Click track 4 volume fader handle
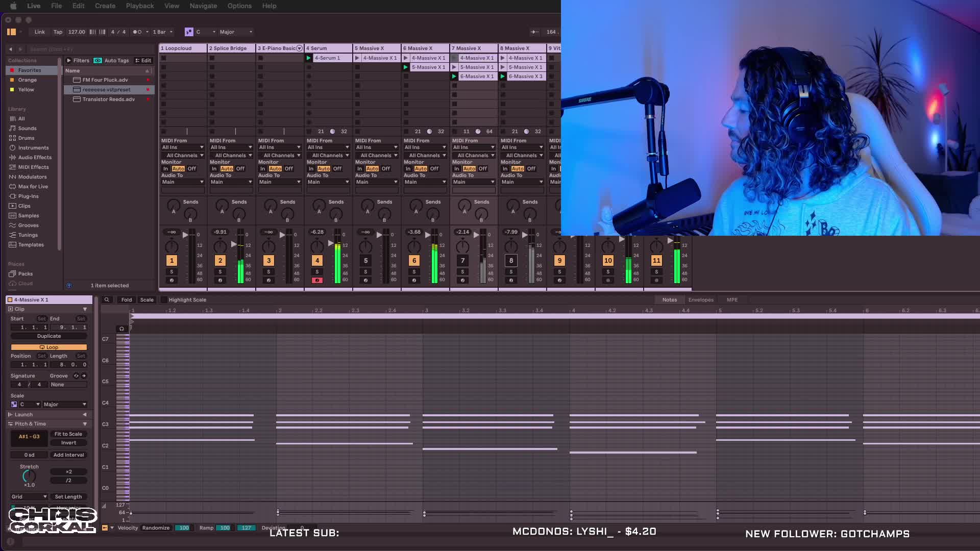 click(331, 243)
